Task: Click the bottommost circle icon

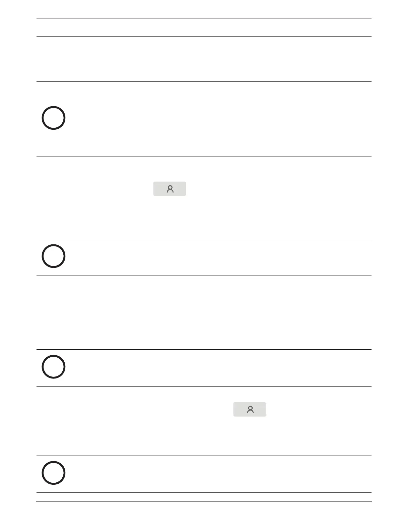Action: tap(53, 473)
